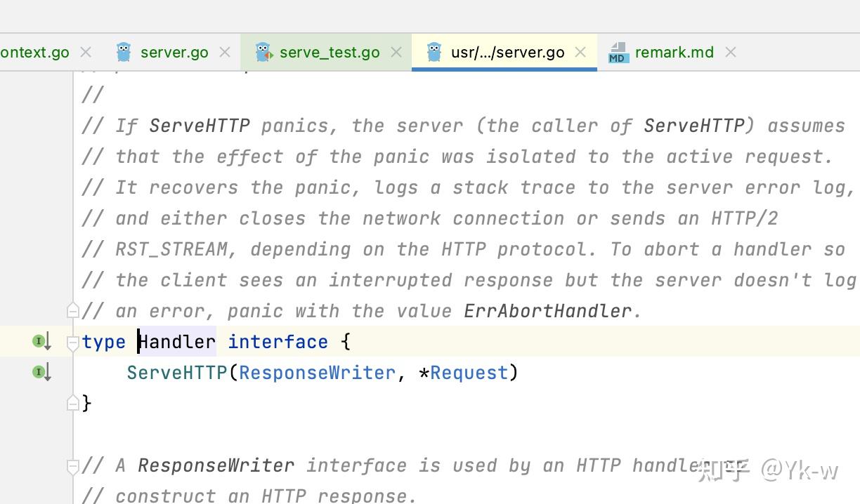860x504 pixels.
Task: Switch to the context.go tab
Action: (x=35, y=51)
